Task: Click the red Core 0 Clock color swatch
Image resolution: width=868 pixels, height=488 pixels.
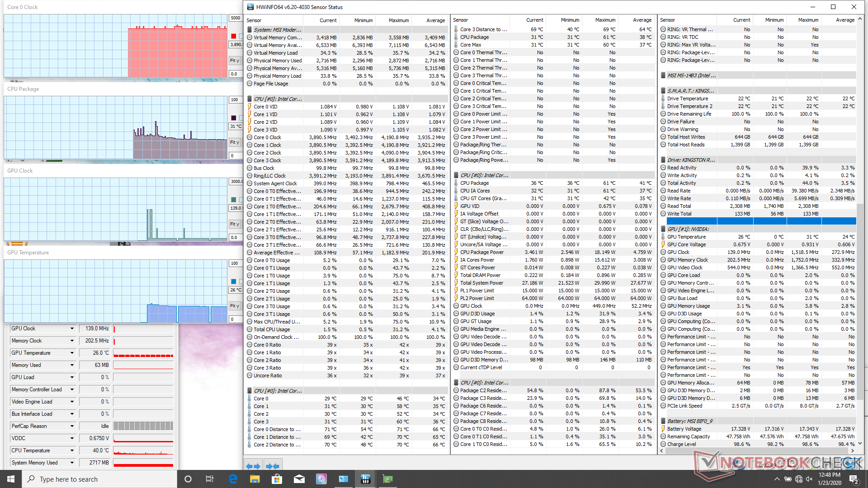Action: pyautogui.click(x=233, y=36)
